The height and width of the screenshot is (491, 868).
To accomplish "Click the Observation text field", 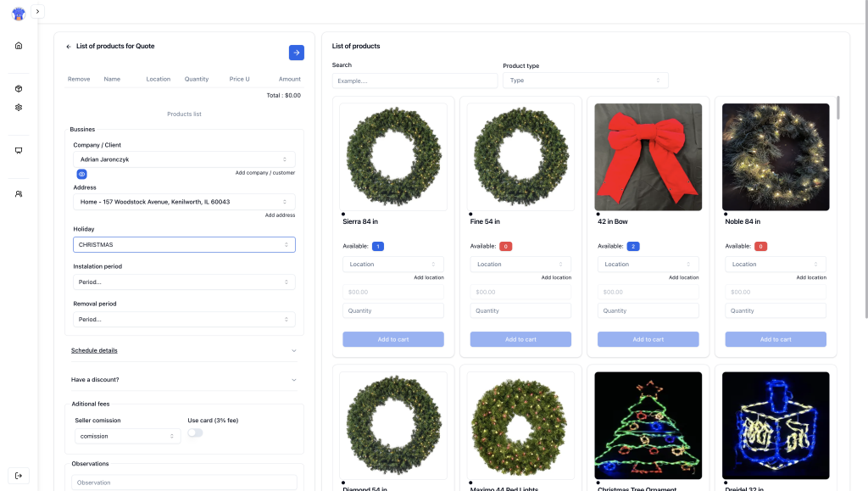I will (184, 483).
